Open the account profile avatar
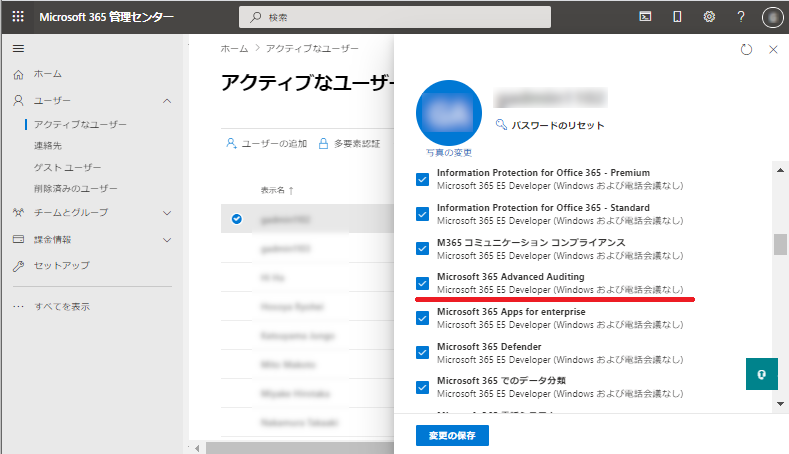The image size is (789, 454). pyautogui.click(x=772, y=17)
